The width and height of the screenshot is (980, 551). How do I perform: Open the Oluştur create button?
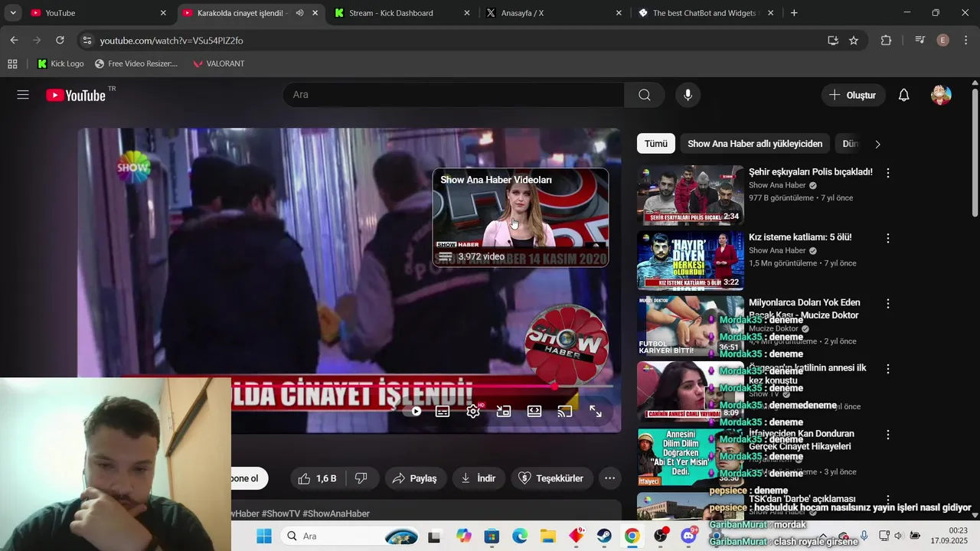pyautogui.click(x=853, y=95)
